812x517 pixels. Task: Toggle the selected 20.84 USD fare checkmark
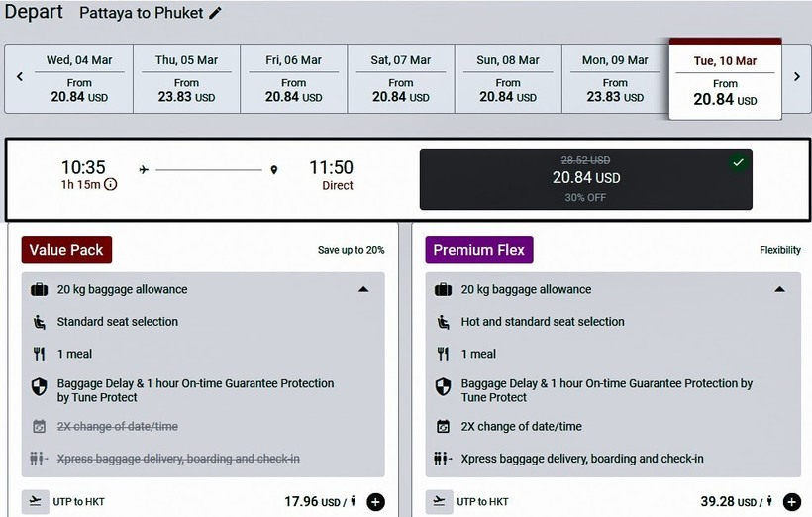[x=738, y=162]
